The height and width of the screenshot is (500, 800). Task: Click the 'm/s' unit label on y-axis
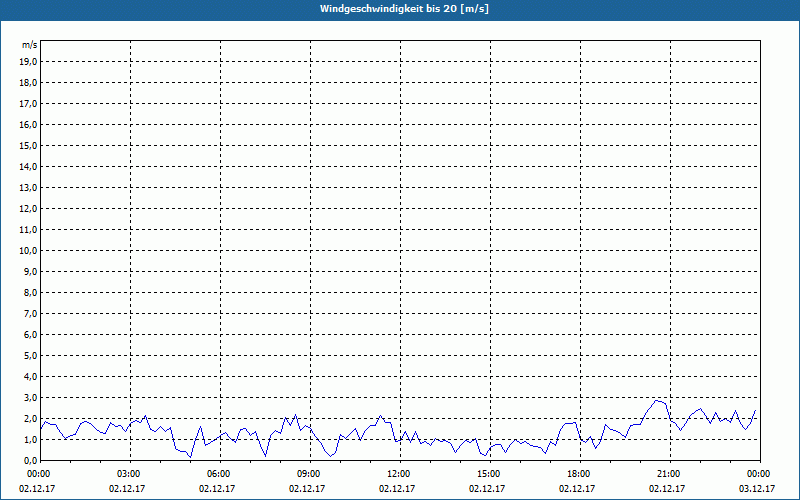30,45
